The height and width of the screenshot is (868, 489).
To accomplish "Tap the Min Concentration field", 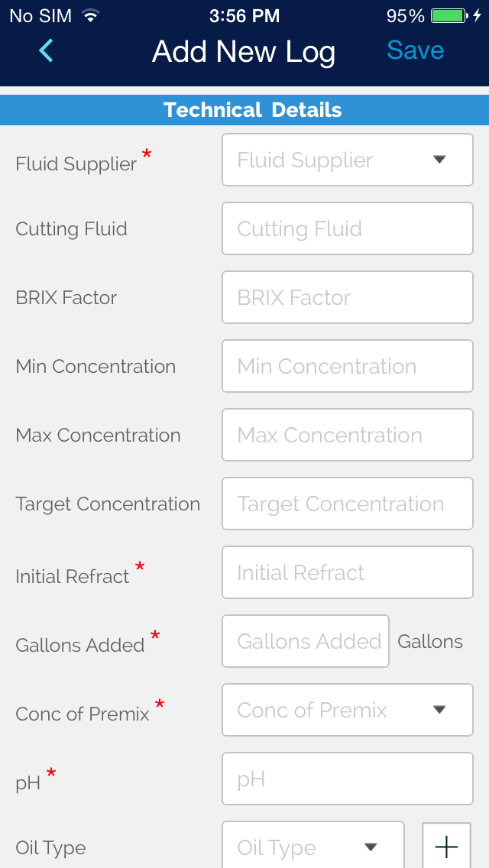I will (x=348, y=366).
